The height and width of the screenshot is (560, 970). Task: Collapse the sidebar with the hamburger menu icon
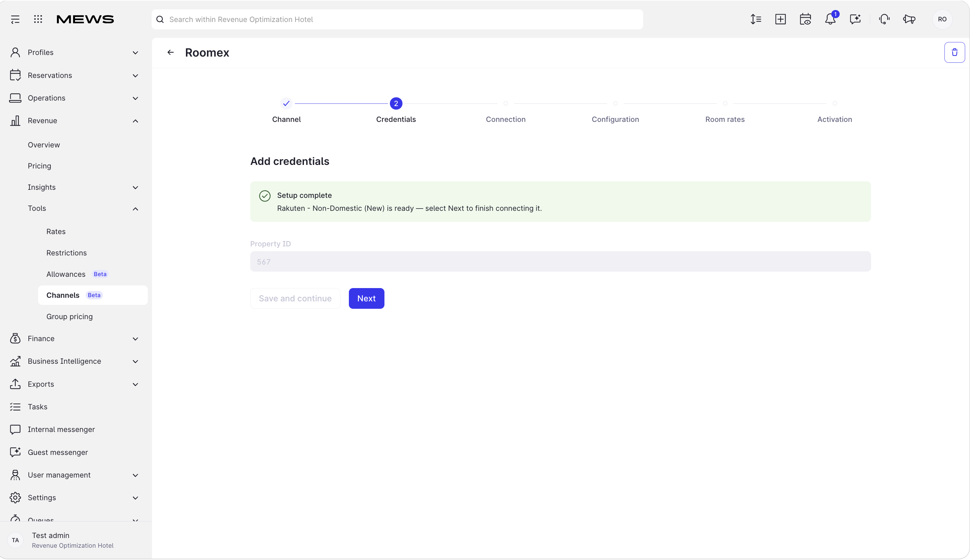tap(15, 19)
